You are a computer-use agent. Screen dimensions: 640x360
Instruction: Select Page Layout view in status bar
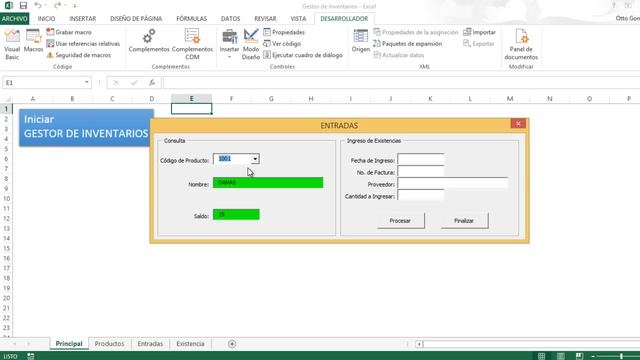pos(561,356)
